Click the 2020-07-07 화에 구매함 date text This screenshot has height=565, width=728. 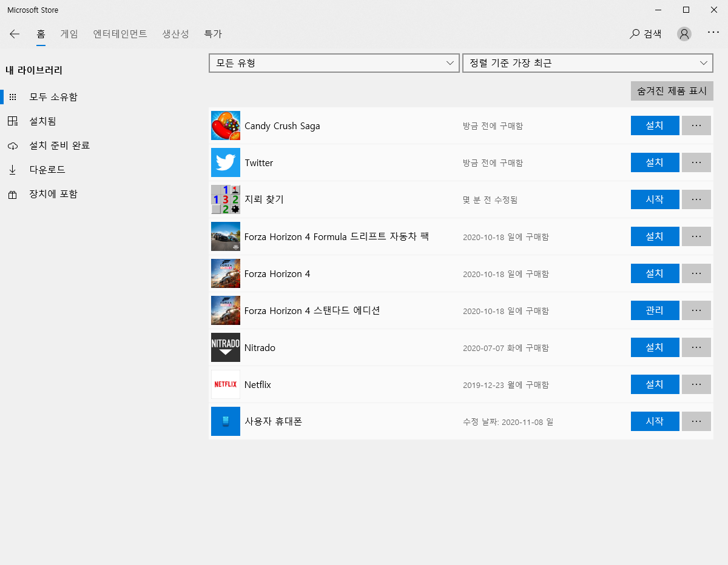point(506,348)
